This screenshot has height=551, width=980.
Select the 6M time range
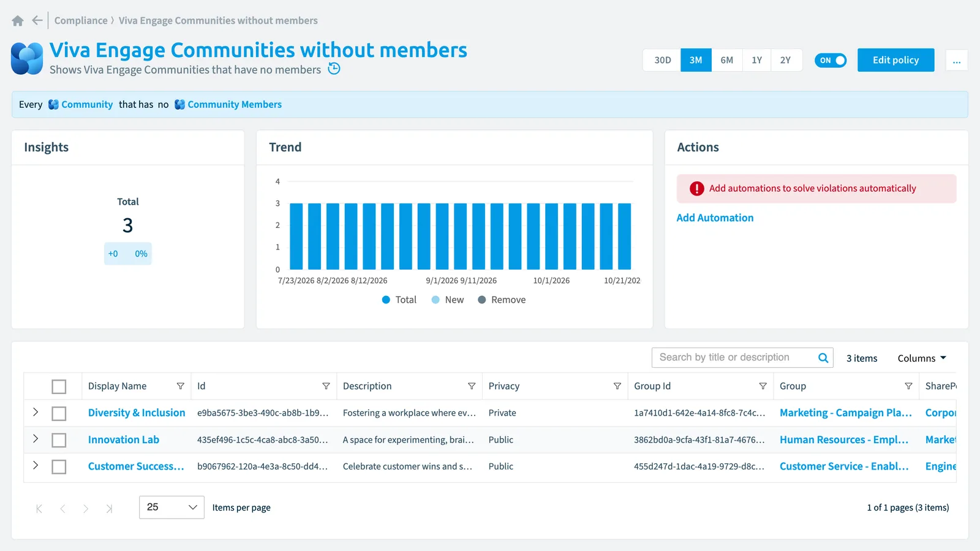(x=727, y=60)
